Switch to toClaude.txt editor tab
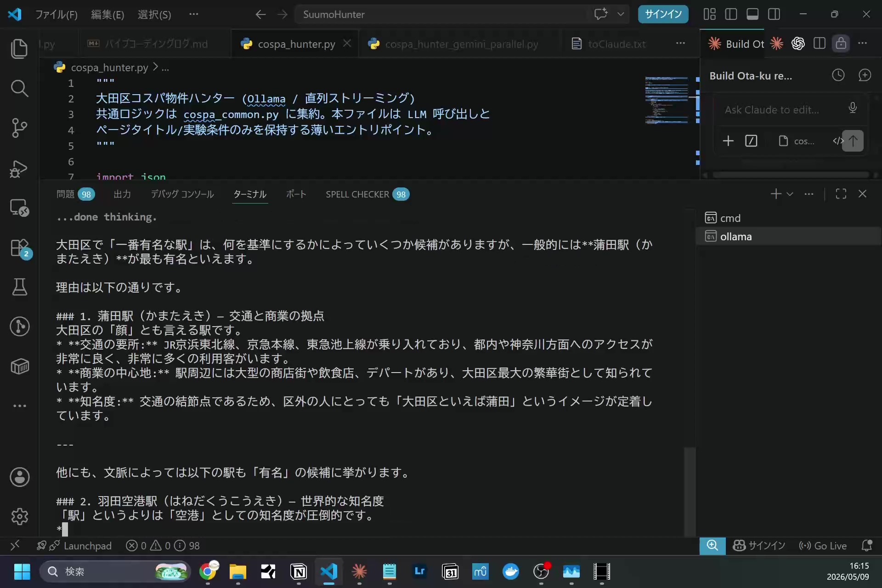 pyautogui.click(x=617, y=44)
